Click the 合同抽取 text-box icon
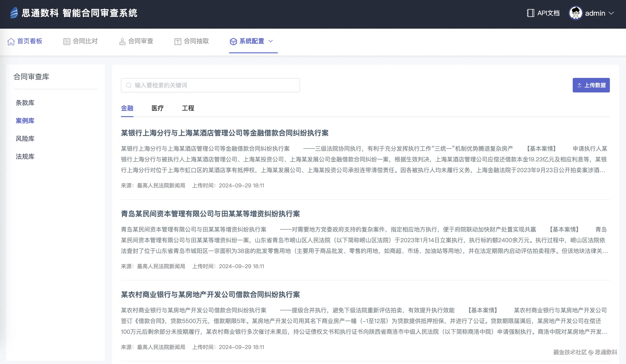626x364 pixels. click(x=178, y=41)
